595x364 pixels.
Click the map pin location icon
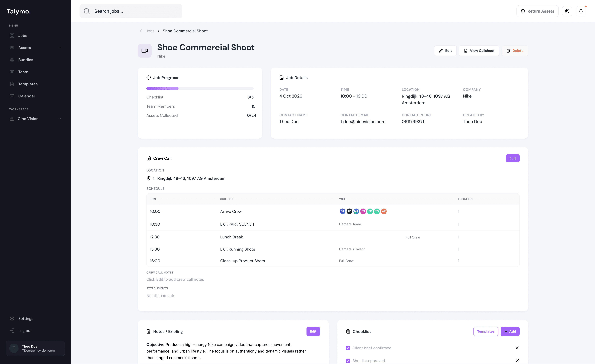coord(149,178)
